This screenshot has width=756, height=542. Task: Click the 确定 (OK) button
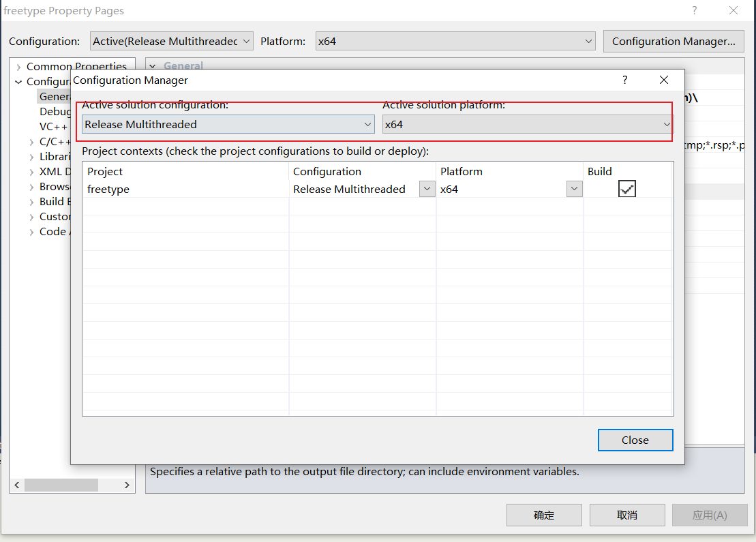tap(544, 515)
